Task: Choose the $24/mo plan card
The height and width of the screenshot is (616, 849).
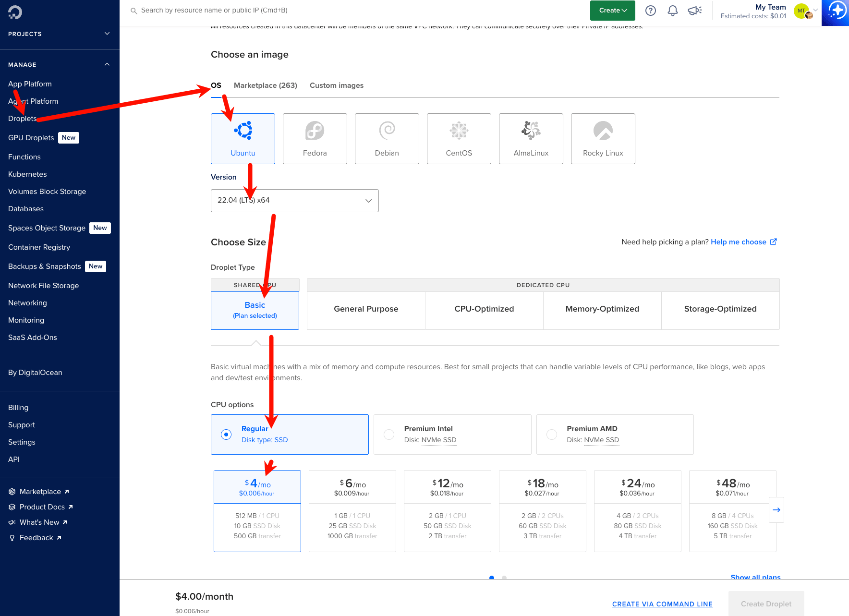Action: coord(638,511)
